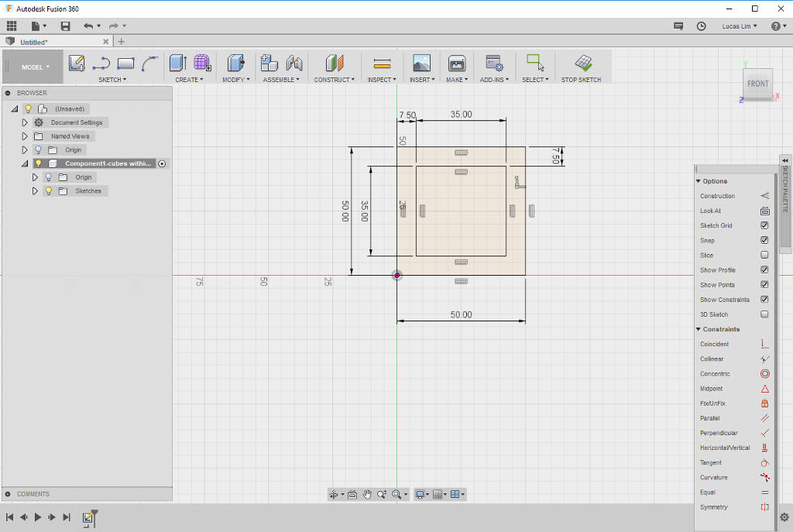Toggle the Sketch Grid checkbox
This screenshot has width=793, height=532.
tap(764, 225)
